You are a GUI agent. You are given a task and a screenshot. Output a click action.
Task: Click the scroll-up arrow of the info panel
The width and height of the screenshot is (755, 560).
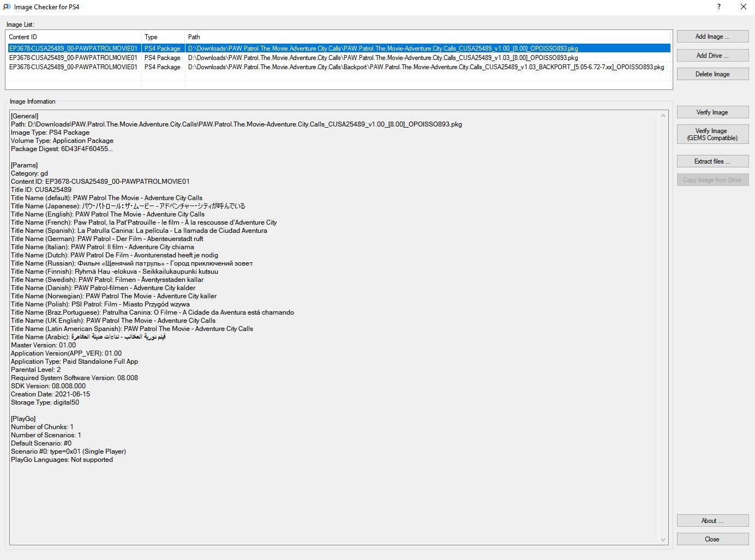click(663, 116)
